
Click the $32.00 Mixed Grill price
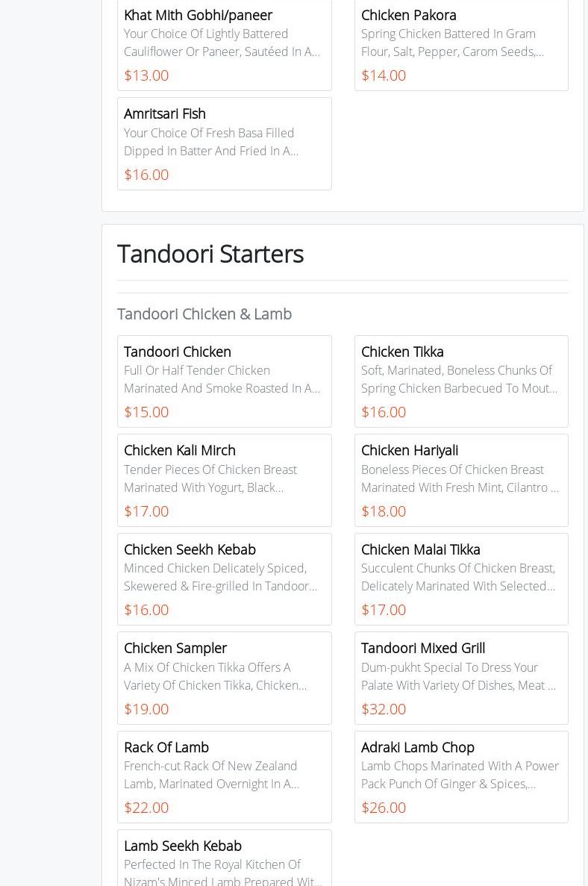click(x=384, y=708)
